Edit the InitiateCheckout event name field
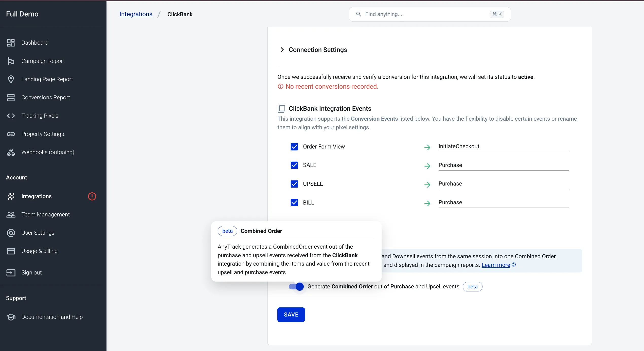 coord(504,146)
